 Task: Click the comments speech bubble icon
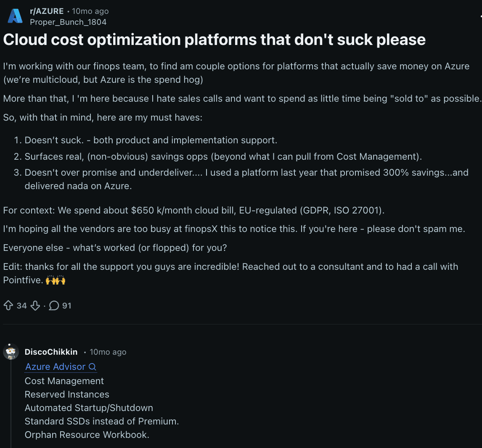(x=54, y=306)
